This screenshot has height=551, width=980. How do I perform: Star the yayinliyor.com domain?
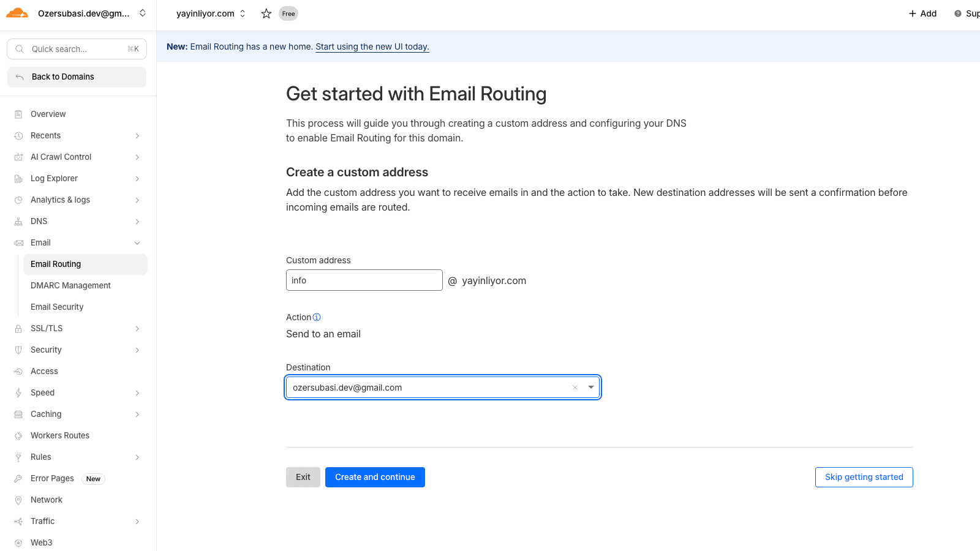[266, 13]
